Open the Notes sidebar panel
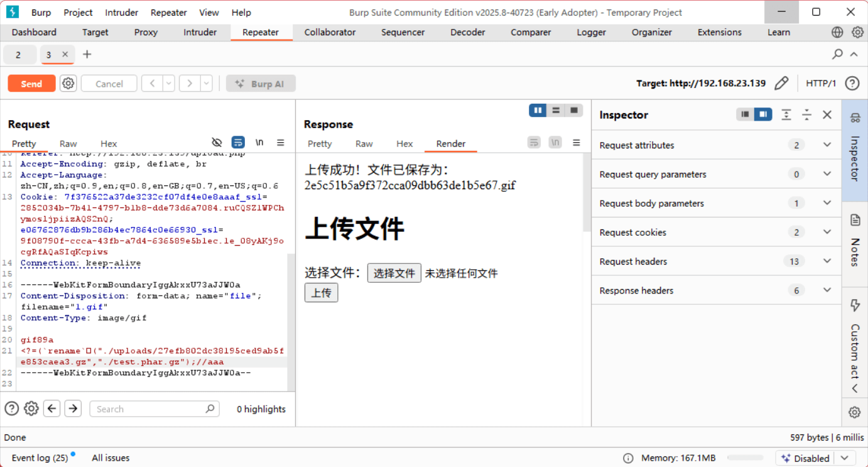This screenshot has width=868, height=467. pyautogui.click(x=855, y=243)
